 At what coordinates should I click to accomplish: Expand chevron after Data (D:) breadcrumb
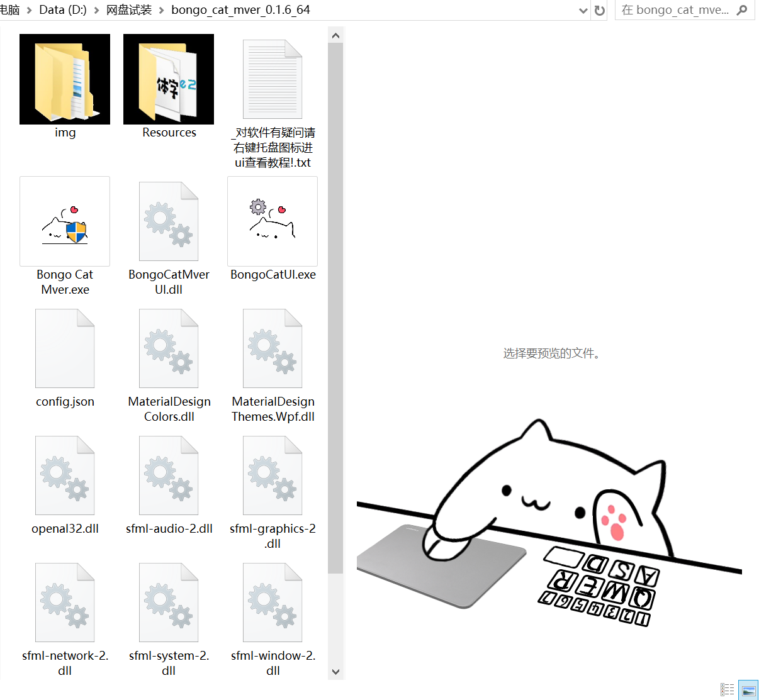(96, 10)
